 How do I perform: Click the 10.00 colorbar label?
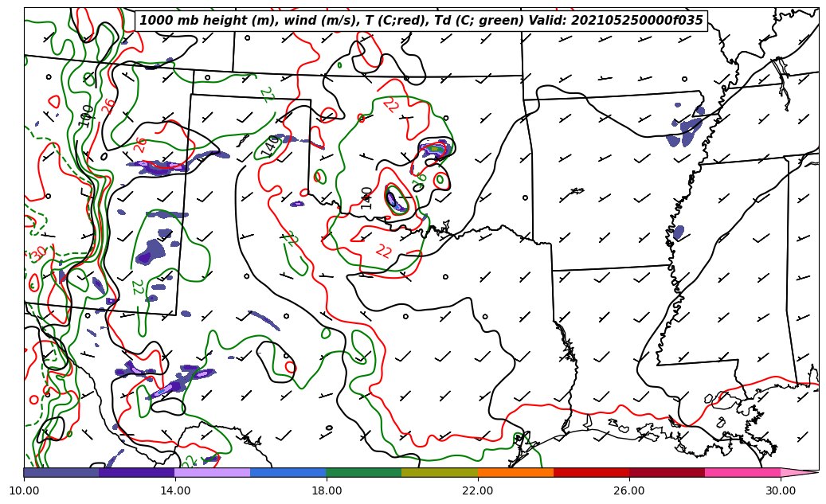[x=24, y=490]
